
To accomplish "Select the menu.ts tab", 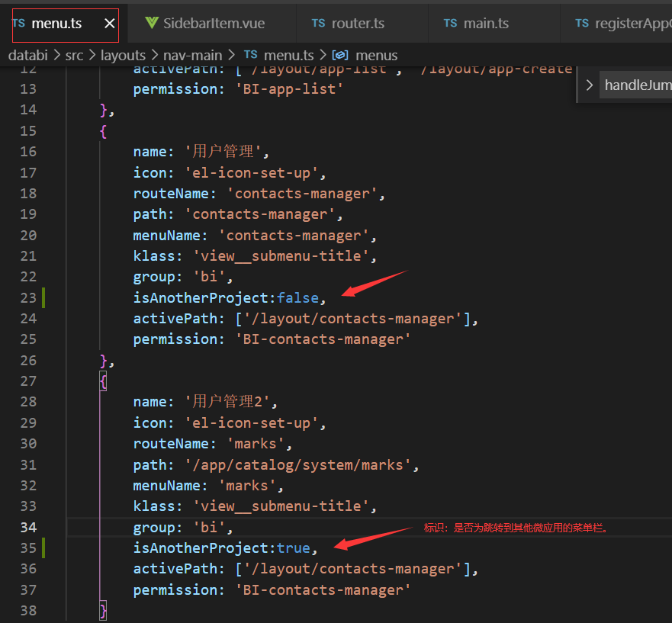I will tap(57, 24).
